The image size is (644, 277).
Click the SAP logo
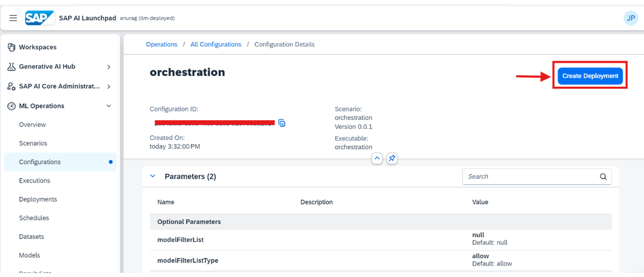(x=40, y=18)
